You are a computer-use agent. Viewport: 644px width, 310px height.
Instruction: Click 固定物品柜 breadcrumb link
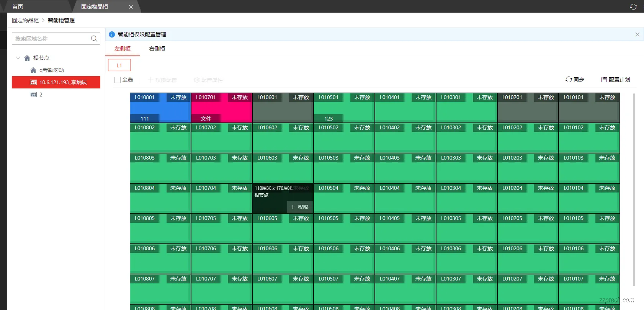tap(25, 20)
